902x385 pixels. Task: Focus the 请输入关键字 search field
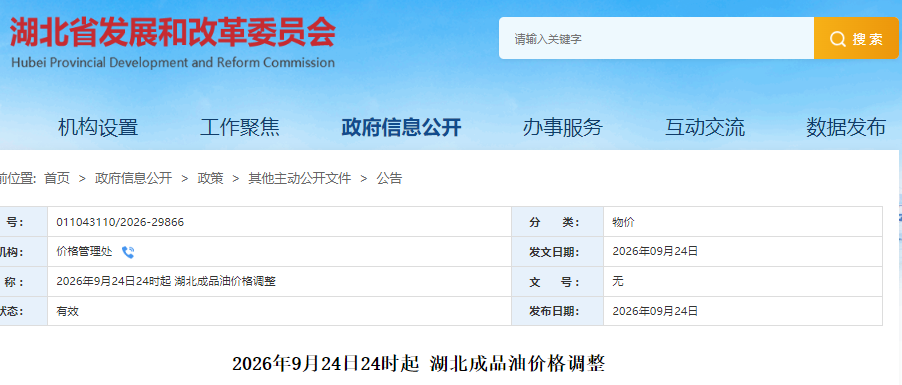coord(656,38)
